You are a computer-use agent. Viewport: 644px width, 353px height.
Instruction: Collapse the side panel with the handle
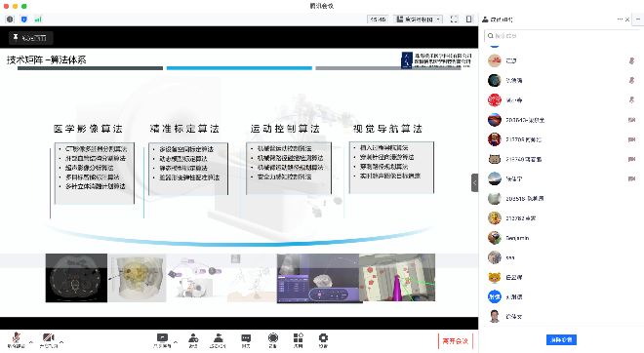tap(474, 183)
